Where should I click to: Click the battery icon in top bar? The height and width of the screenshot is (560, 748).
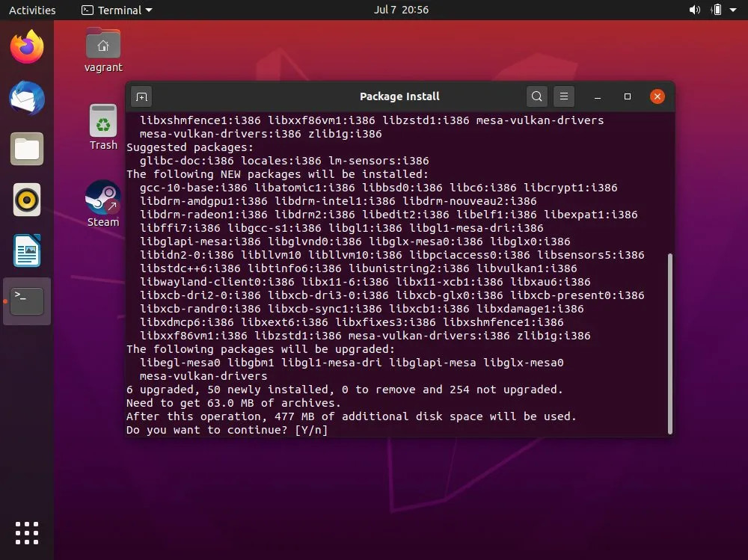[x=716, y=10]
